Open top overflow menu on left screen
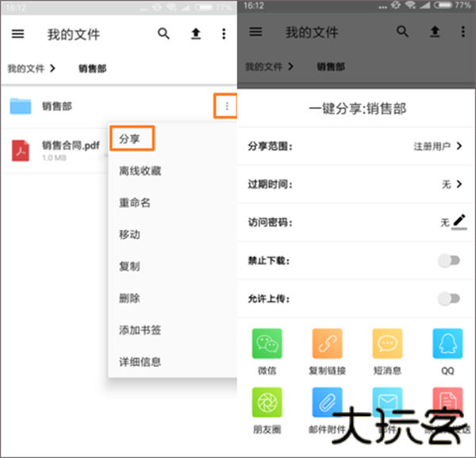Image resolution: width=476 pixels, height=458 pixels. pos(224,33)
